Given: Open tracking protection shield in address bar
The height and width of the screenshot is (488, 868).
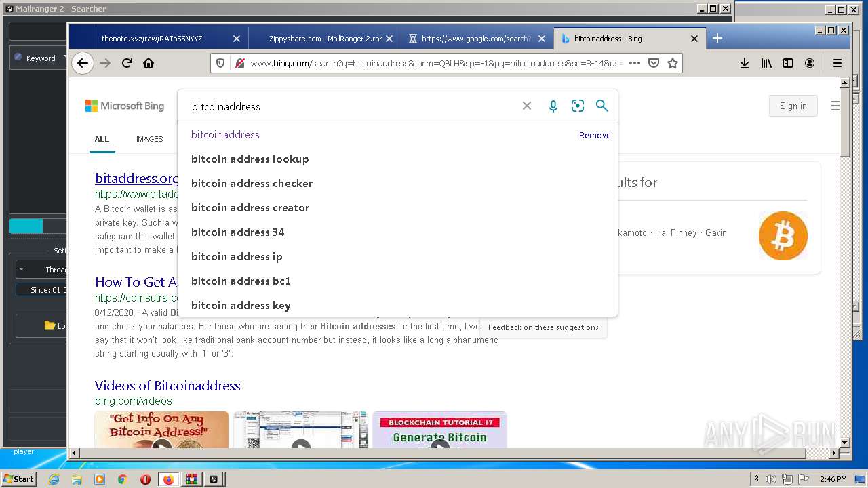Looking at the screenshot, I should pyautogui.click(x=220, y=63).
